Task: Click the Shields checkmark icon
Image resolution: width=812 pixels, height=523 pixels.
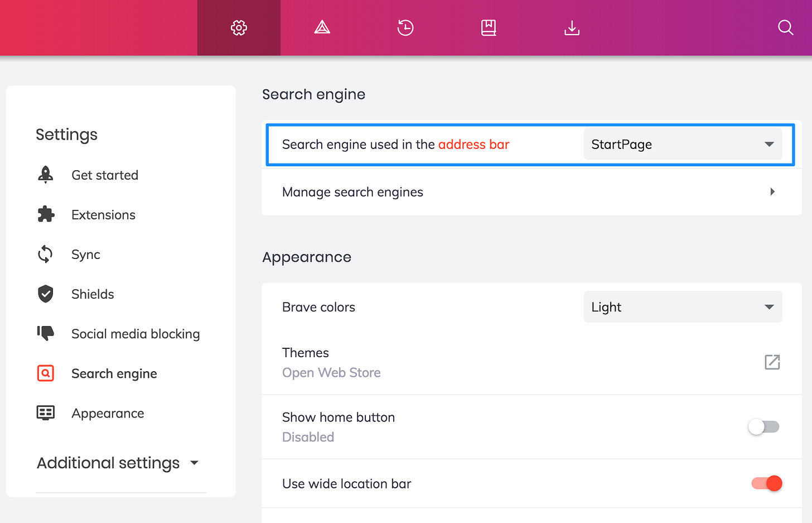Action: (x=46, y=294)
